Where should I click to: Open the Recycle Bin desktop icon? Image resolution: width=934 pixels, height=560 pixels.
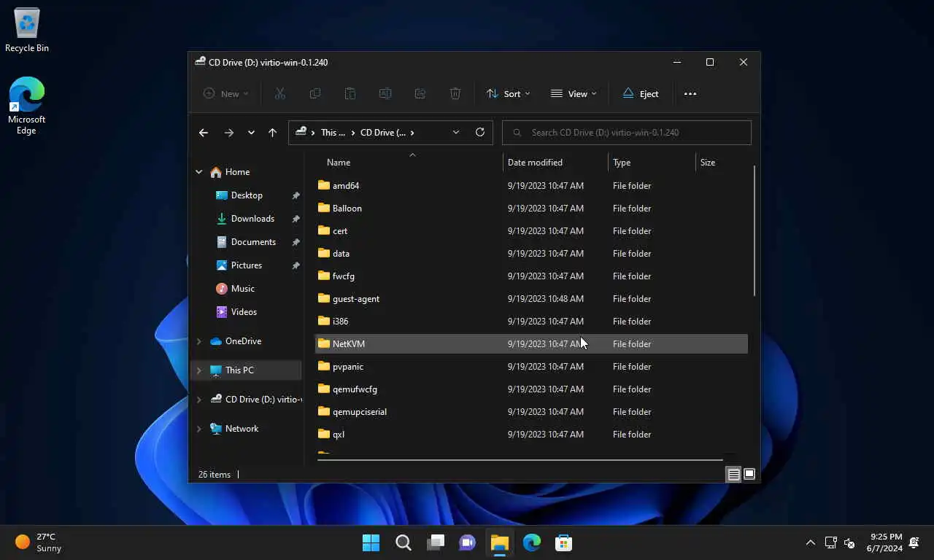27,31
